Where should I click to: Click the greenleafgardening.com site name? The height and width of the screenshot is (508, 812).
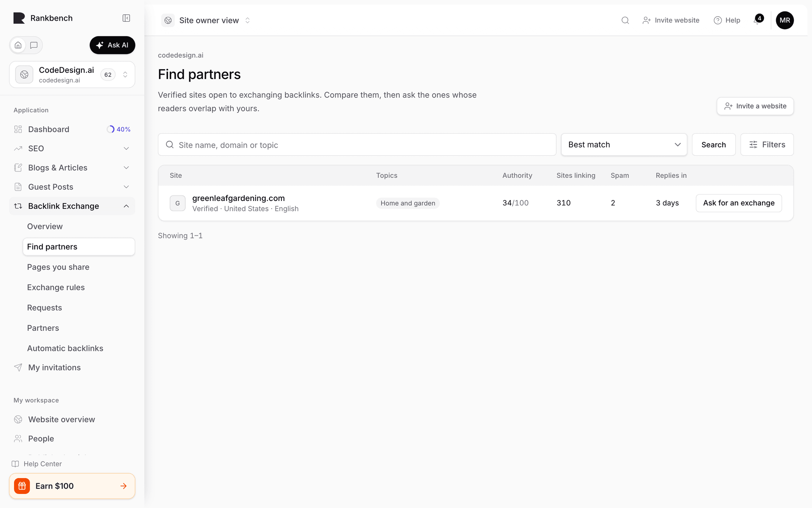[238, 198]
